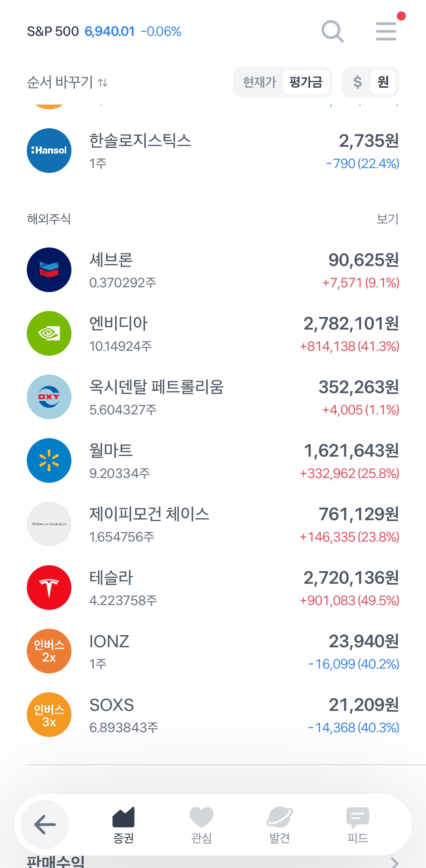Switch display to 현재가 (current price)
This screenshot has height=868, width=426.
(x=260, y=82)
